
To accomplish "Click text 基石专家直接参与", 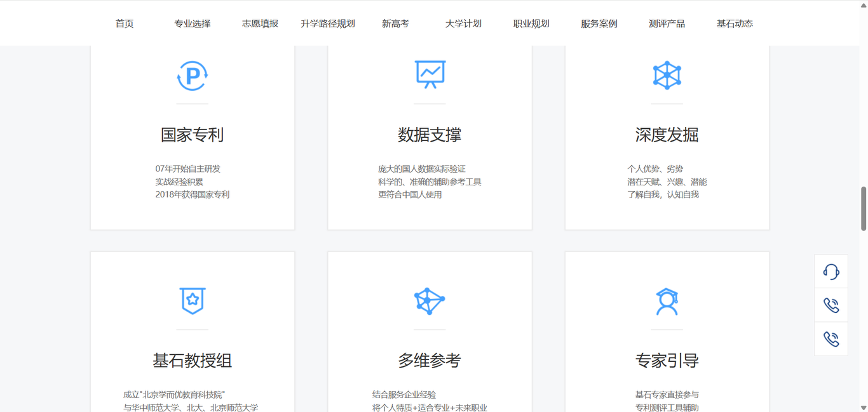I will (x=667, y=395).
